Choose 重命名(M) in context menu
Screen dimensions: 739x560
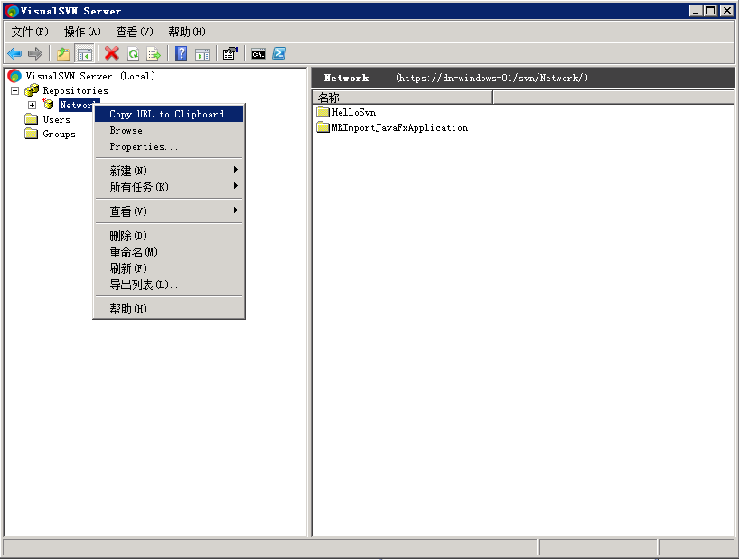[169, 252]
